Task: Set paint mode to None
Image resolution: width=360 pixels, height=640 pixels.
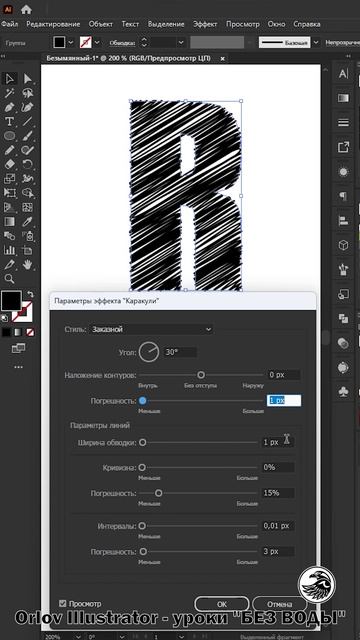Action: tap(31, 333)
